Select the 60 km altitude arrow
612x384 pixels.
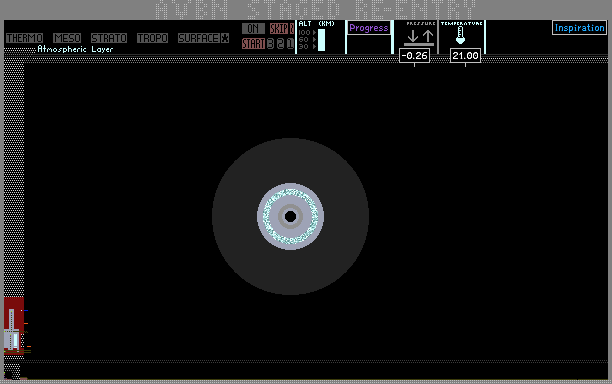pyautogui.click(x=314, y=39)
